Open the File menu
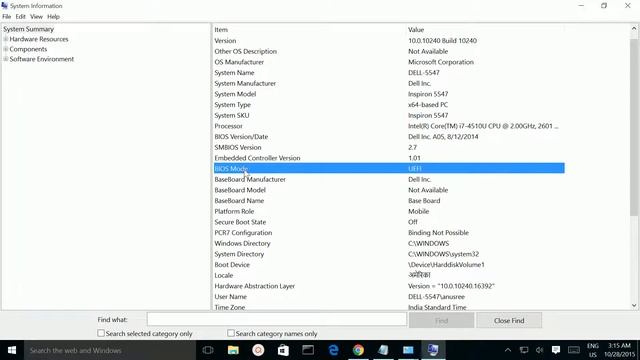 point(7,17)
